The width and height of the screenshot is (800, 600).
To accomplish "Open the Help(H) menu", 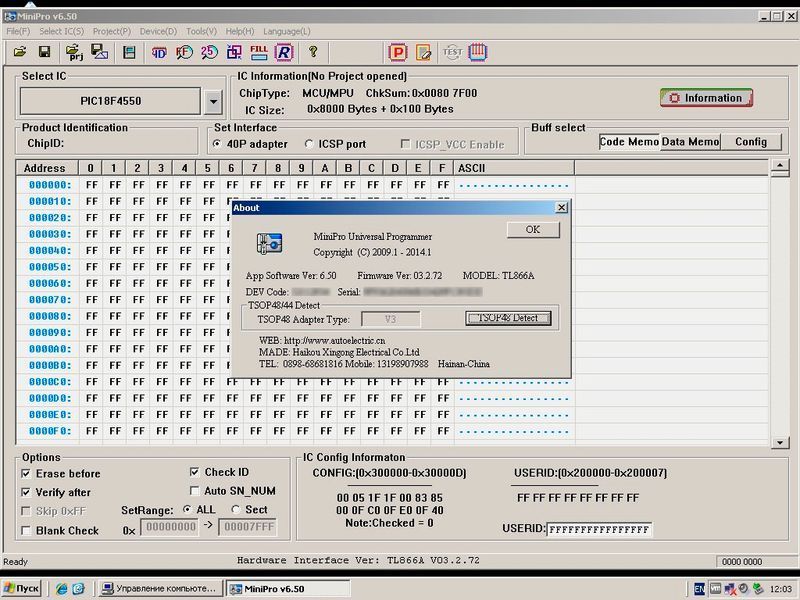I will pos(240,31).
